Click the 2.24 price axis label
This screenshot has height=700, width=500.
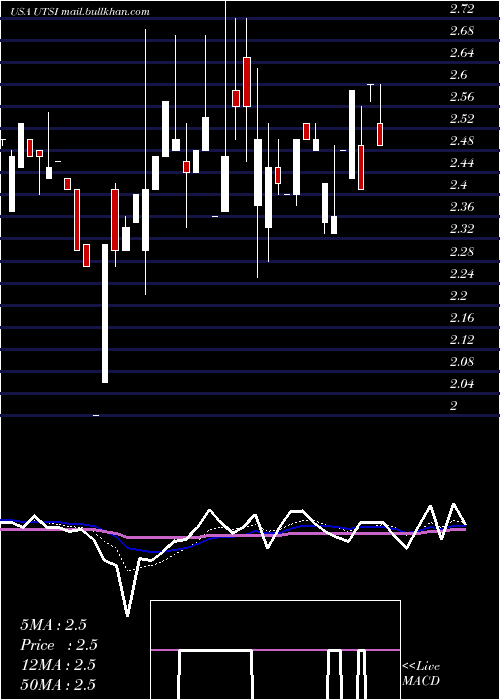462,274
